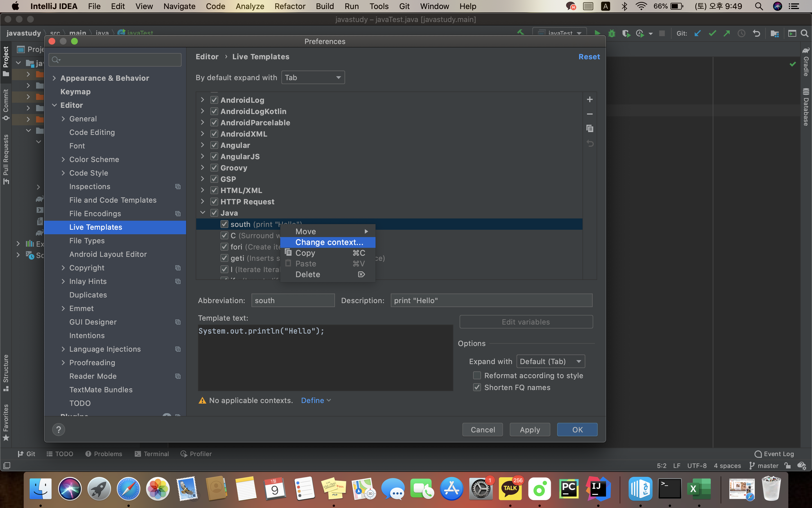This screenshot has height=508, width=812.
Task: Click the Debug bug icon in toolbar
Action: tap(612, 33)
